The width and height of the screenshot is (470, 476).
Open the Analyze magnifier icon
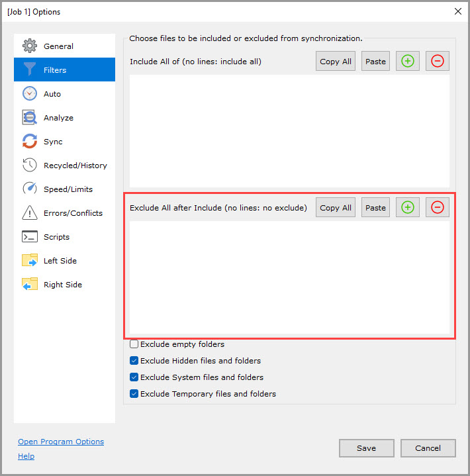pos(30,118)
